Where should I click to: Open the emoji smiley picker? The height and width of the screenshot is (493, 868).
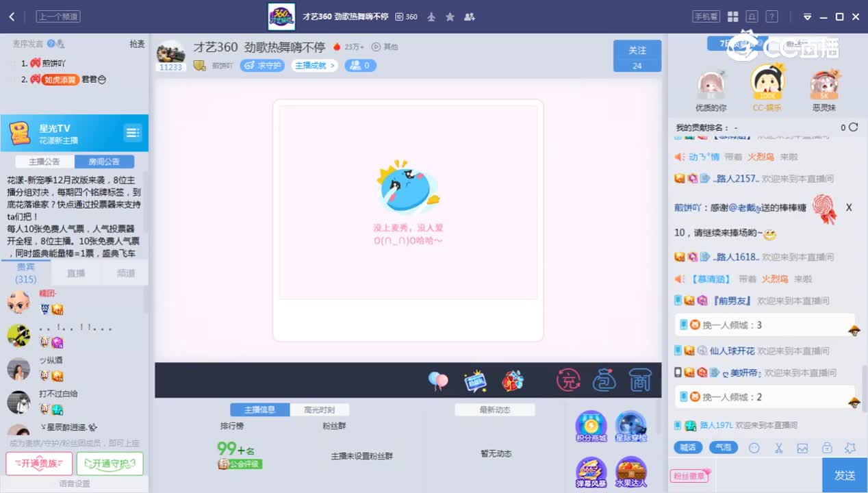tap(754, 448)
